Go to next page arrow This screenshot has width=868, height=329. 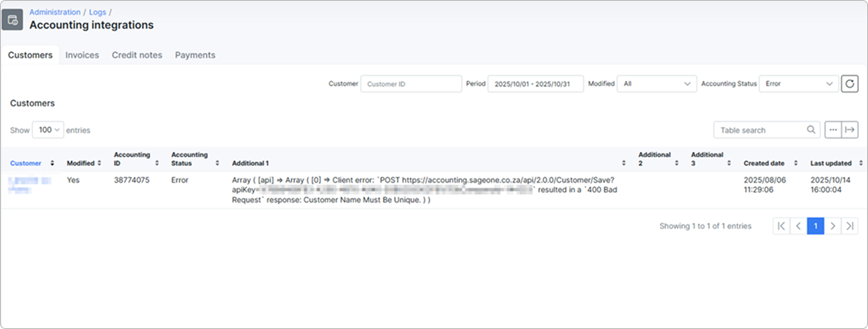coord(833,226)
